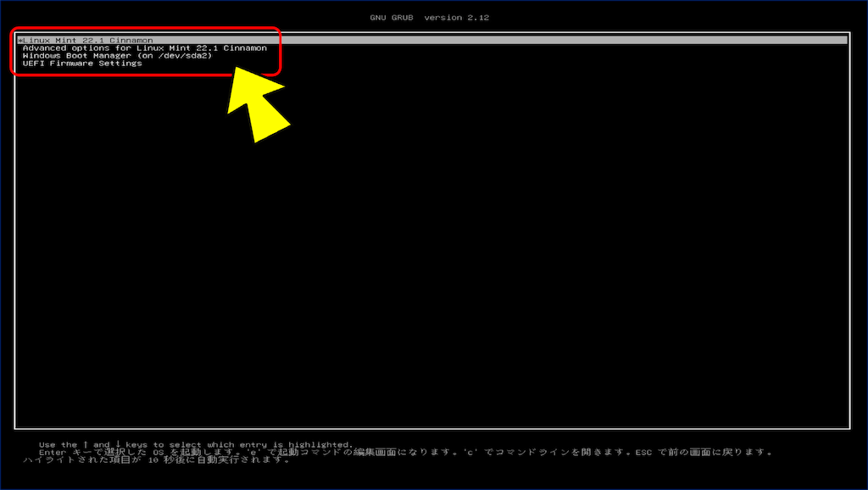Click the version 2.12 label
868x490 pixels.
pyautogui.click(x=459, y=17)
